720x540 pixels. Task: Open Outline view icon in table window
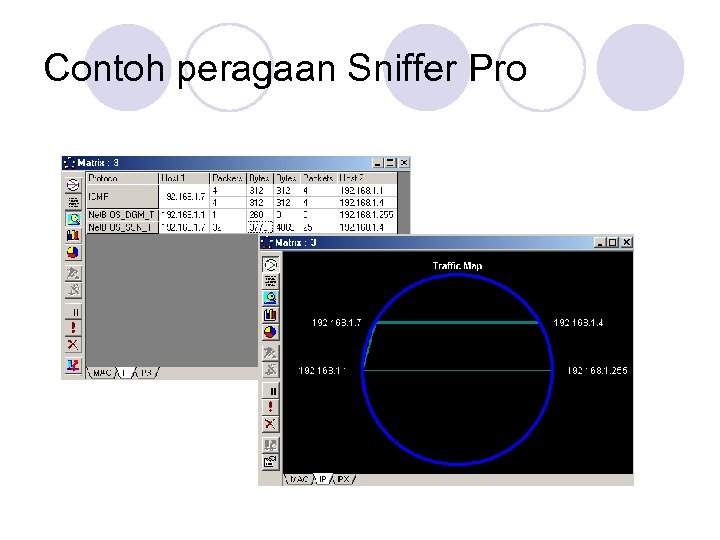coord(73,202)
